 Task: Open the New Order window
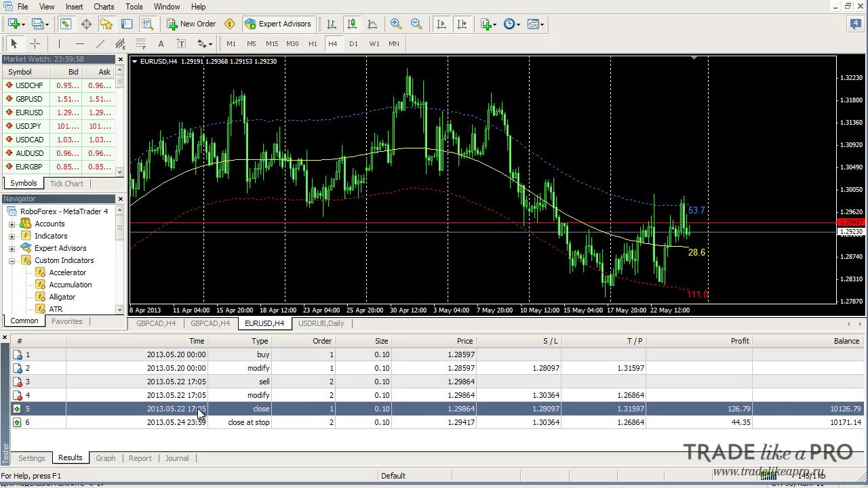[191, 24]
